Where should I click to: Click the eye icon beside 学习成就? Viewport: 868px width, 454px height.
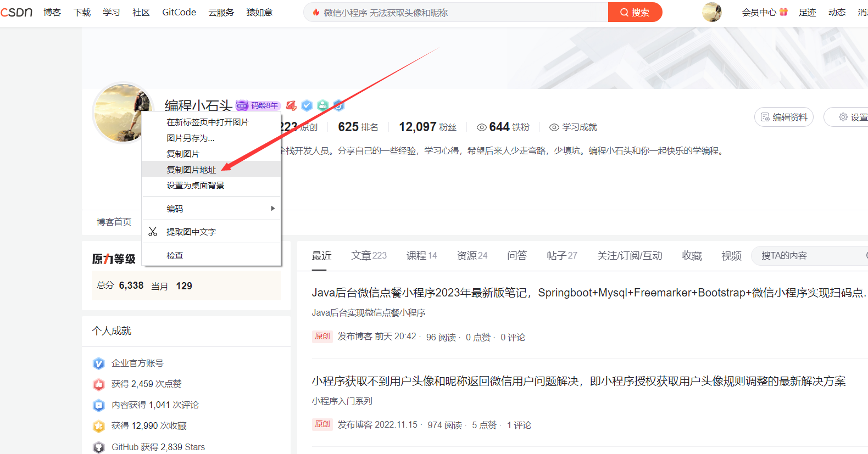[554, 127]
